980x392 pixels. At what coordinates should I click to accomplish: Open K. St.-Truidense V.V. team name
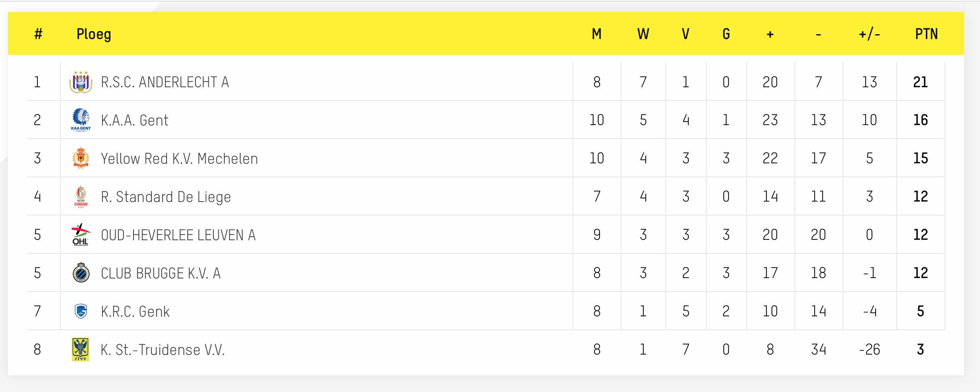pyautogui.click(x=163, y=350)
